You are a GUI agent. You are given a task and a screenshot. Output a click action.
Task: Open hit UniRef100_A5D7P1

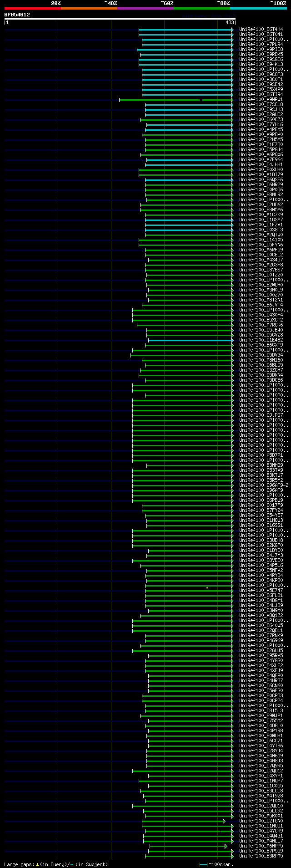click(x=261, y=455)
